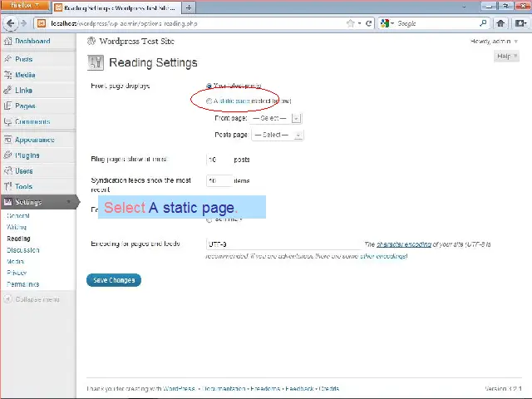532x399 pixels.
Task: Reload the page with the refresh icon
Action: 368,23
